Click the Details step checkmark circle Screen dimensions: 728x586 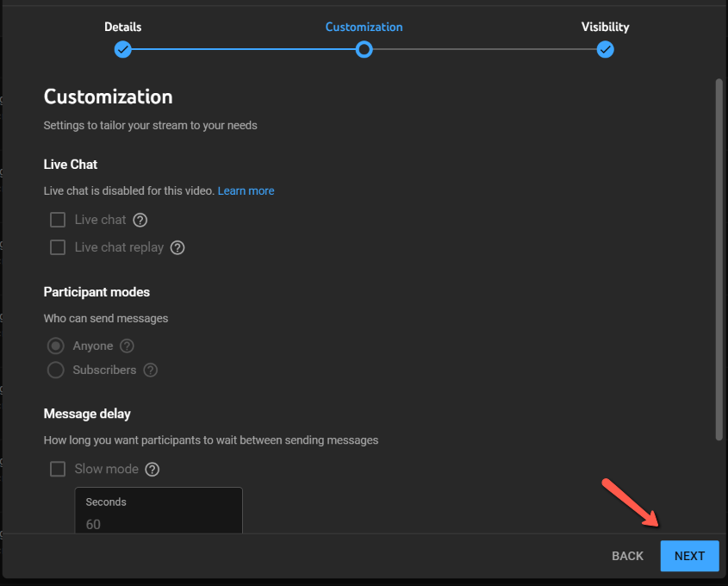click(x=123, y=49)
